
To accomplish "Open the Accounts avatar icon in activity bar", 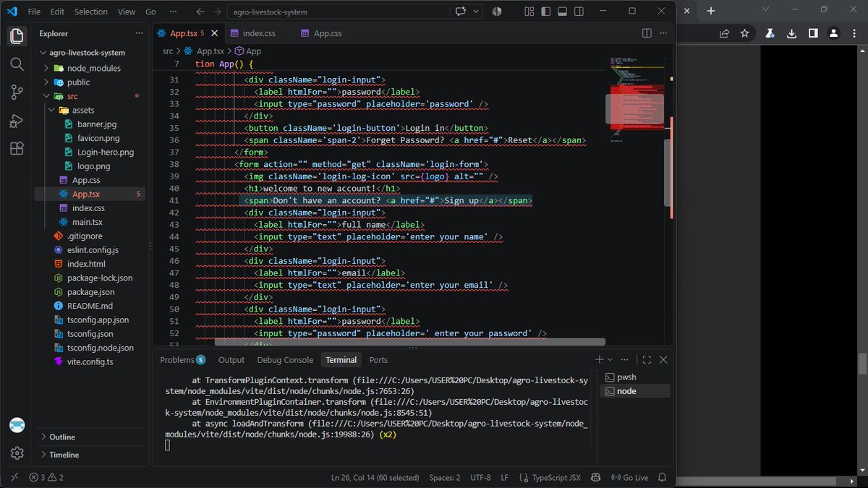I will coord(17,425).
